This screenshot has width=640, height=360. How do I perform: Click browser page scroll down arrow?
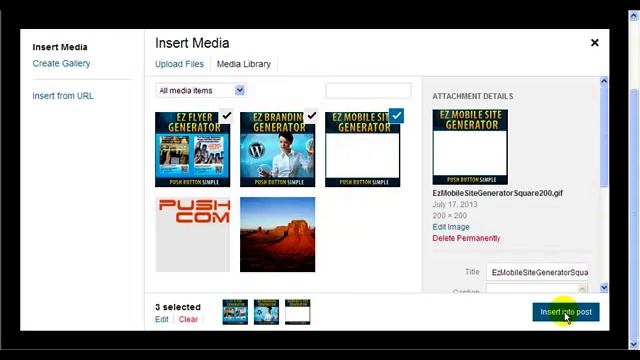(x=633, y=344)
